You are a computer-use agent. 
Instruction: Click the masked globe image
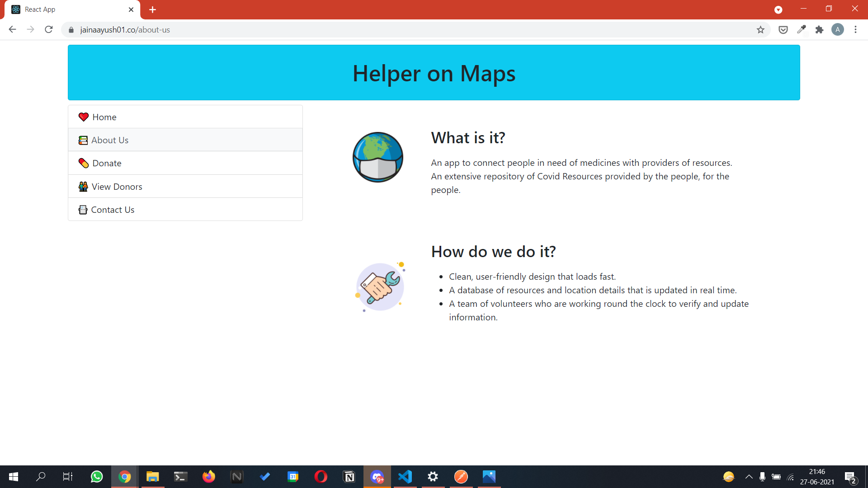click(x=378, y=157)
